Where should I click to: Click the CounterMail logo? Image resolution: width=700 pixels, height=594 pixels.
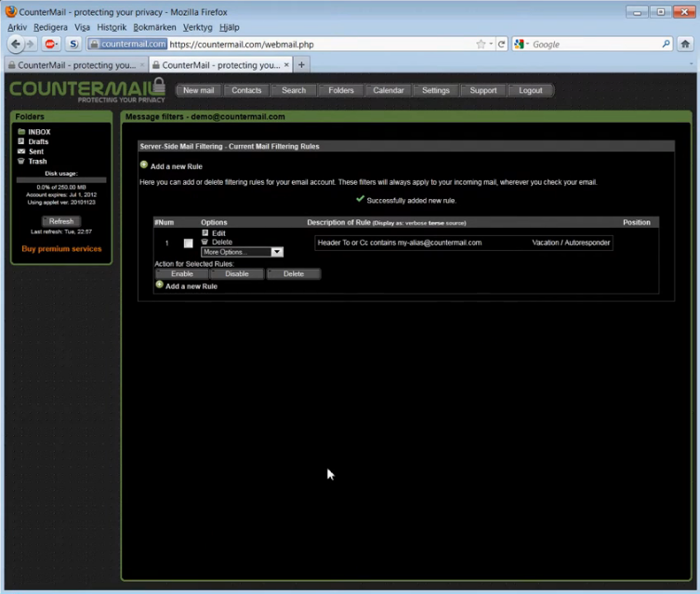coord(87,90)
